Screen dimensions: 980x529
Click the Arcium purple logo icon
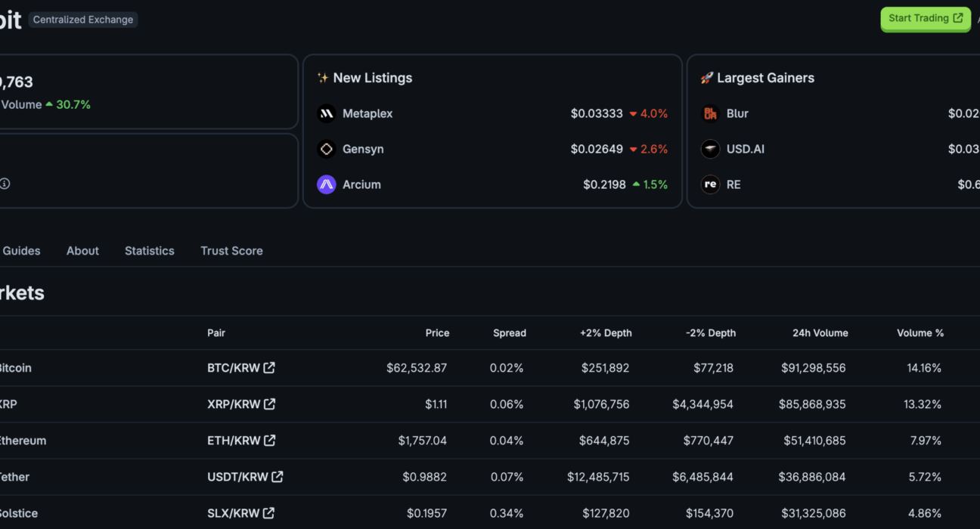(327, 185)
